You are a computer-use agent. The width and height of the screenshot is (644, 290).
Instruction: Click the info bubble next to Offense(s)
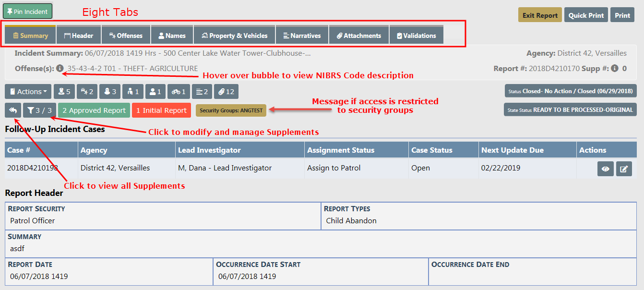pyautogui.click(x=60, y=69)
